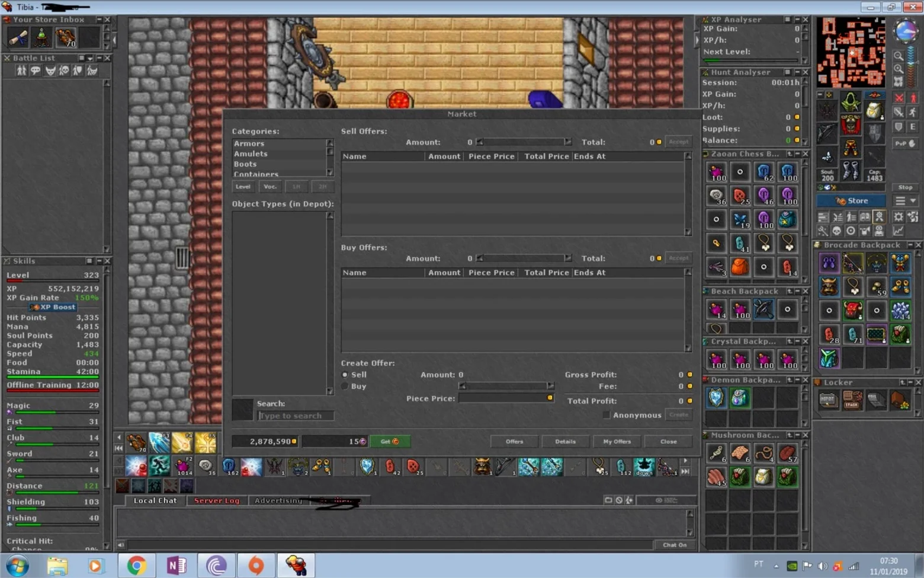This screenshot has width=924, height=578.
Task: Open My Offers in Market
Action: point(617,442)
